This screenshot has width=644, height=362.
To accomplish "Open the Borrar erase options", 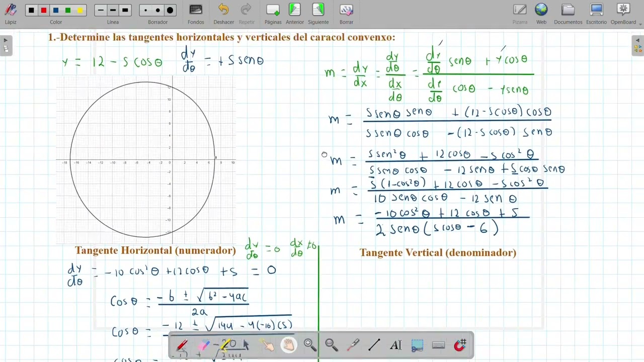I will (346, 14).
